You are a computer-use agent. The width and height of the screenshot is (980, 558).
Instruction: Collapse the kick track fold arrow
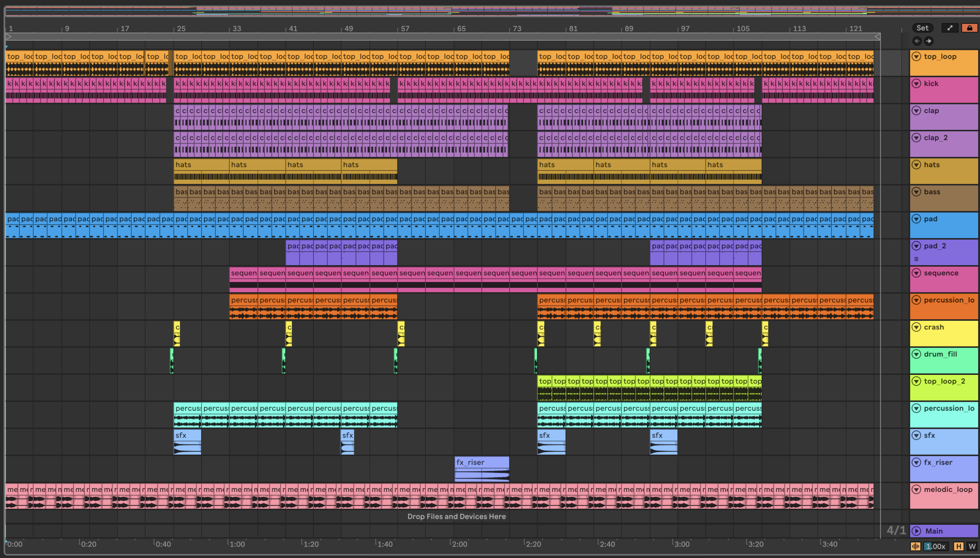pos(916,84)
